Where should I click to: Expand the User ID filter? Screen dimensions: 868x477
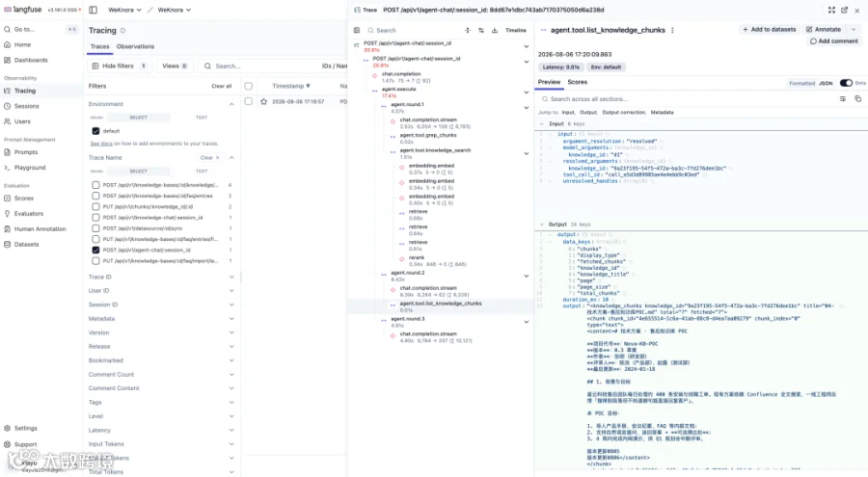(x=231, y=290)
